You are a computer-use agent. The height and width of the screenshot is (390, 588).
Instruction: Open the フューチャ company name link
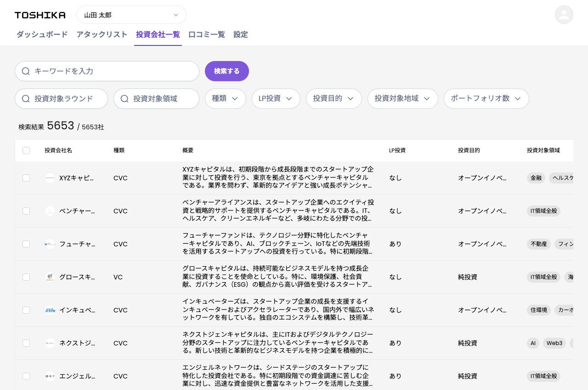tap(77, 244)
